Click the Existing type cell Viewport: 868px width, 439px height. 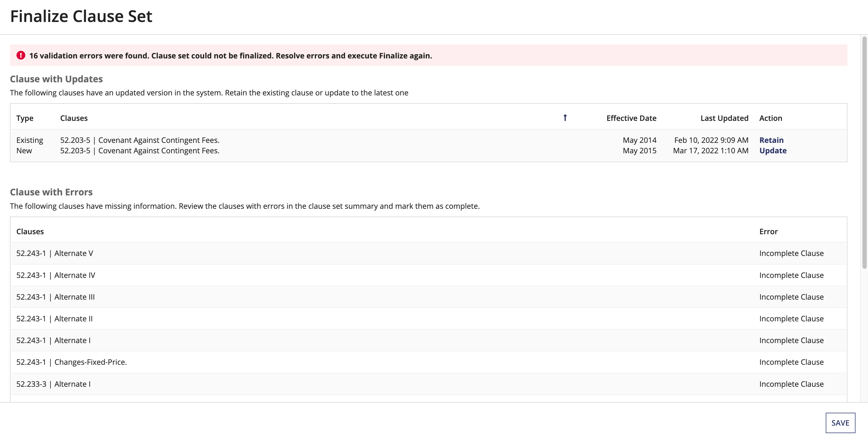[x=30, y=140]
